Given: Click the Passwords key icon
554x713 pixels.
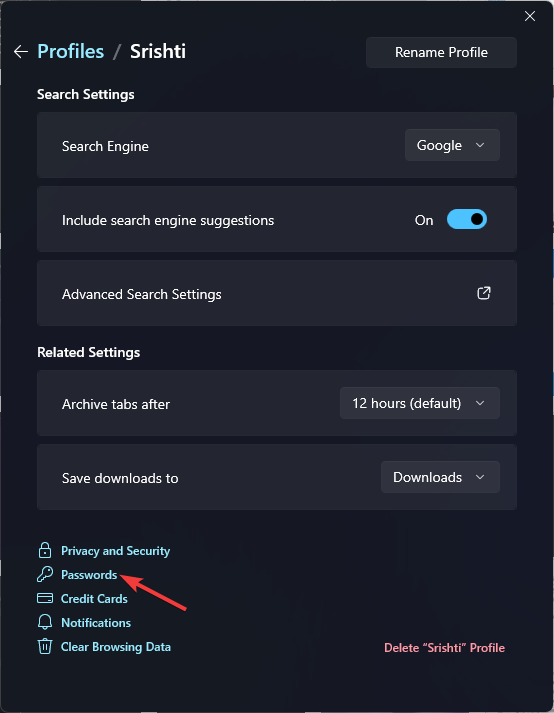Looking at the screenshot, I should pyautogui.click(x=45, y=574).
